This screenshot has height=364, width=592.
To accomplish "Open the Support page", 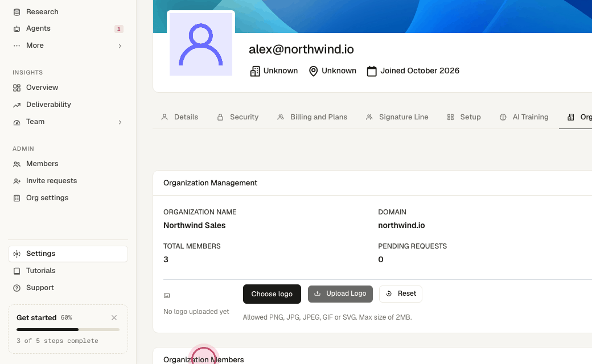I will point(40,287).
